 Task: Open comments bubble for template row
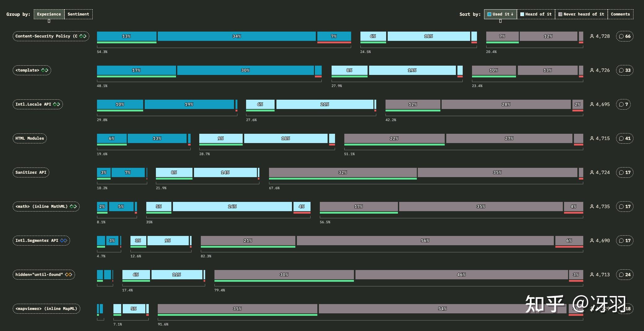point(624,70)
